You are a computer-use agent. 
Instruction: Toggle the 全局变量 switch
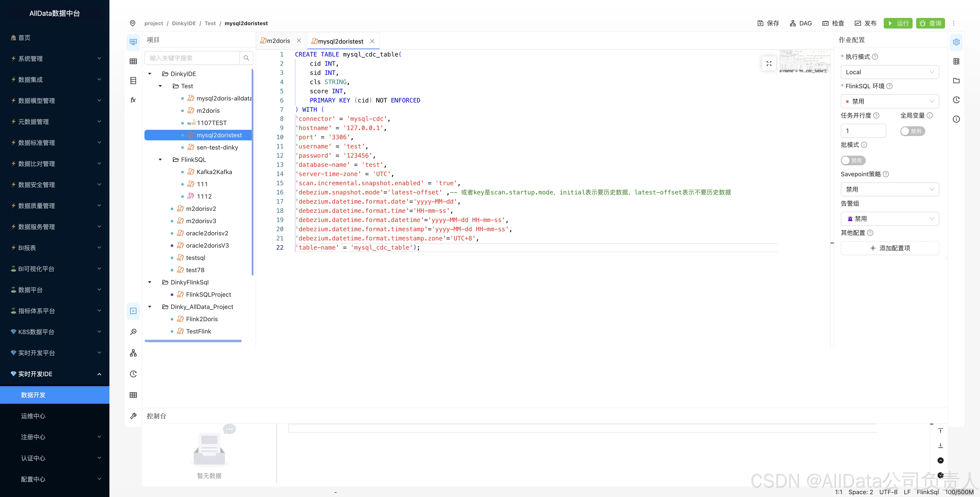pos(912,131)
